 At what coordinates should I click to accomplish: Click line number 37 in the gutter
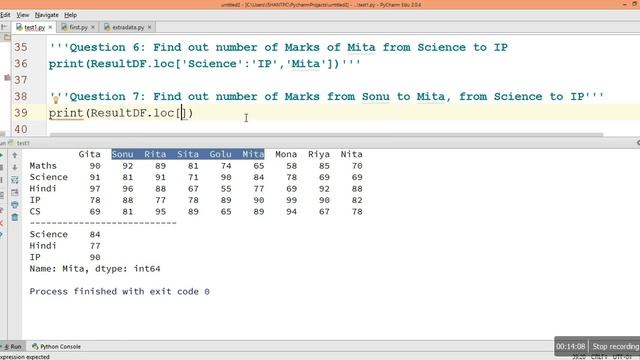21,80
